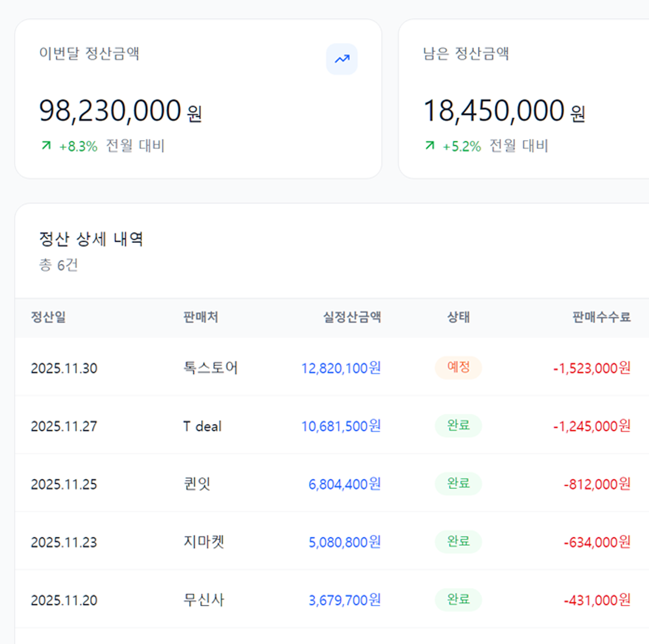Click the 12,820,100원 settlement amount
The width and height of the screenshot is (649, 644).
tap(341, 368)
